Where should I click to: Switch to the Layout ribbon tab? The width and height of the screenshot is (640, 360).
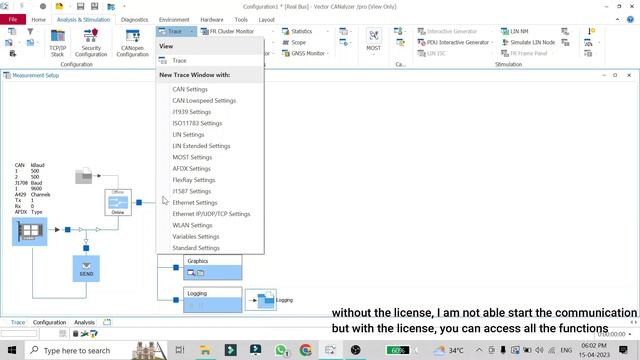coord(266,19)
